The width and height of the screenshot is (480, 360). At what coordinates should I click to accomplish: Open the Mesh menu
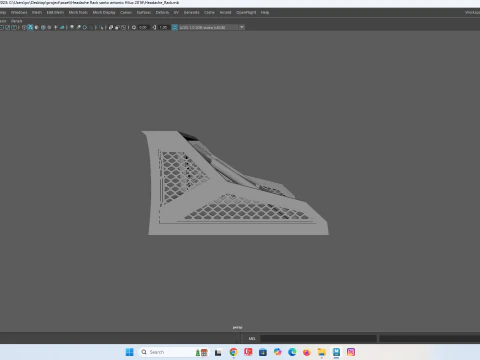click(37, 12)
